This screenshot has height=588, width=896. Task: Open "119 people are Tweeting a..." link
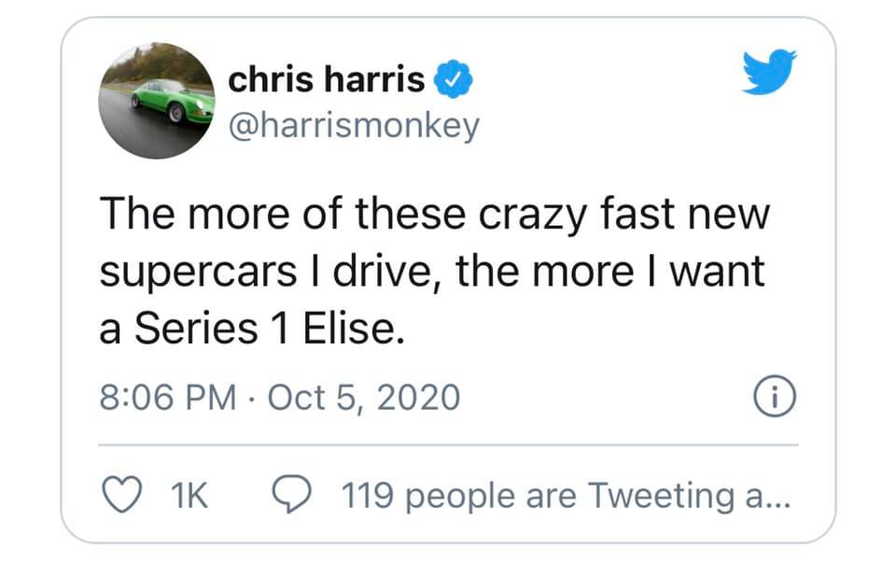(566, 496)
